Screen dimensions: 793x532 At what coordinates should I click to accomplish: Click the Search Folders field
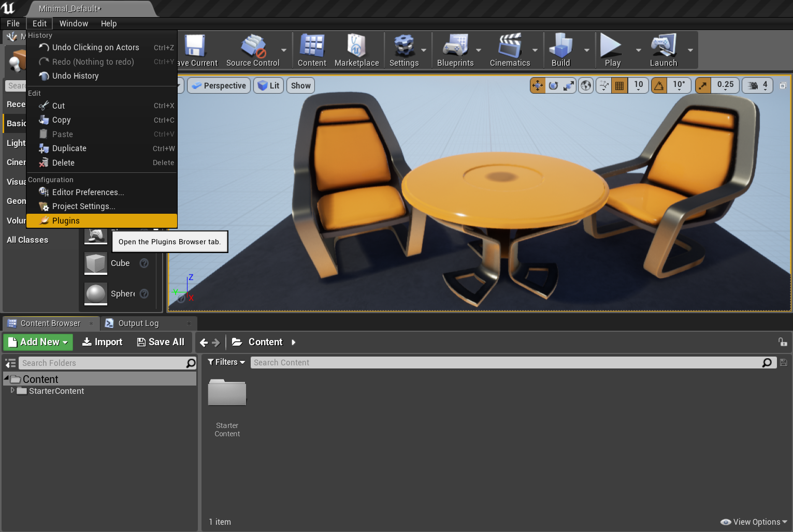[108, 363]
